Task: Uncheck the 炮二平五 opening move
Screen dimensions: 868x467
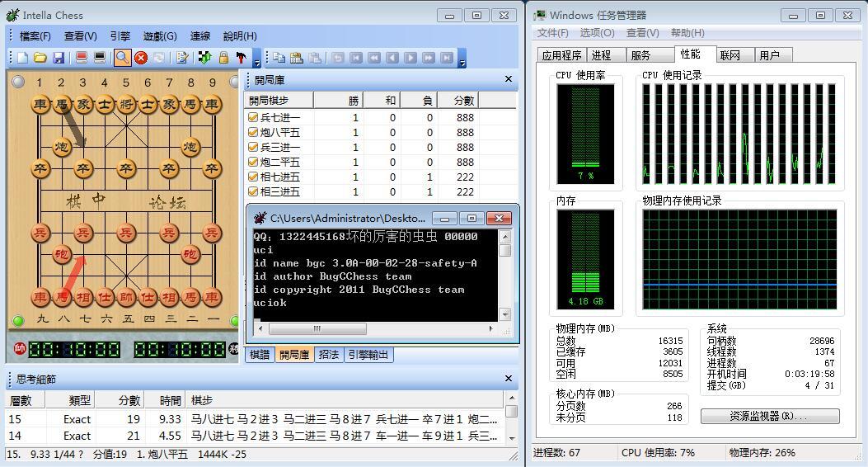Action: pyautogui.click(x=253, y=162)
